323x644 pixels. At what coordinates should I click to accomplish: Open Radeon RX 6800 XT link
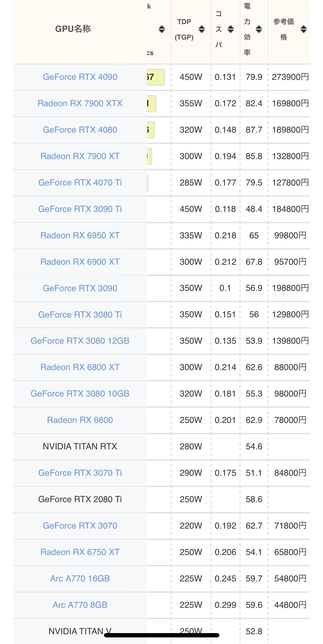coord(80,367)
